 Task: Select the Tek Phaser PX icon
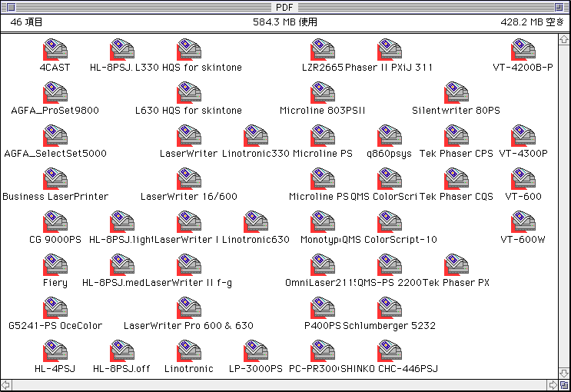click(456, 264)
